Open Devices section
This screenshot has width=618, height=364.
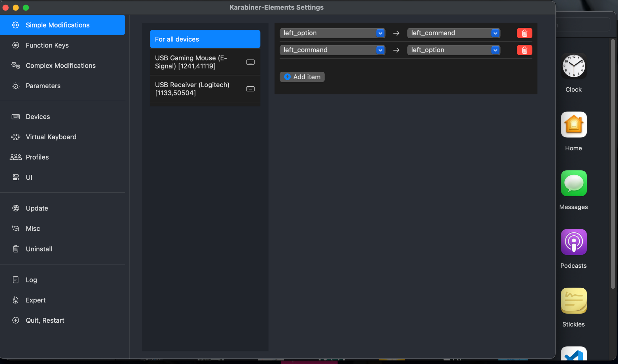coord(62,117)
